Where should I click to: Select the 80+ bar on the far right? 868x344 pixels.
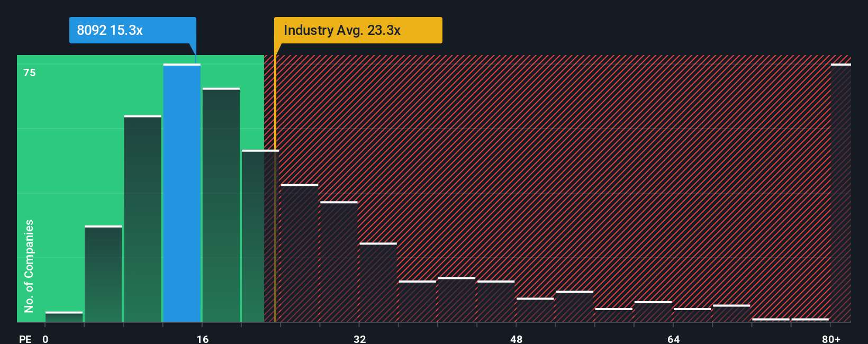click(841, 193)
